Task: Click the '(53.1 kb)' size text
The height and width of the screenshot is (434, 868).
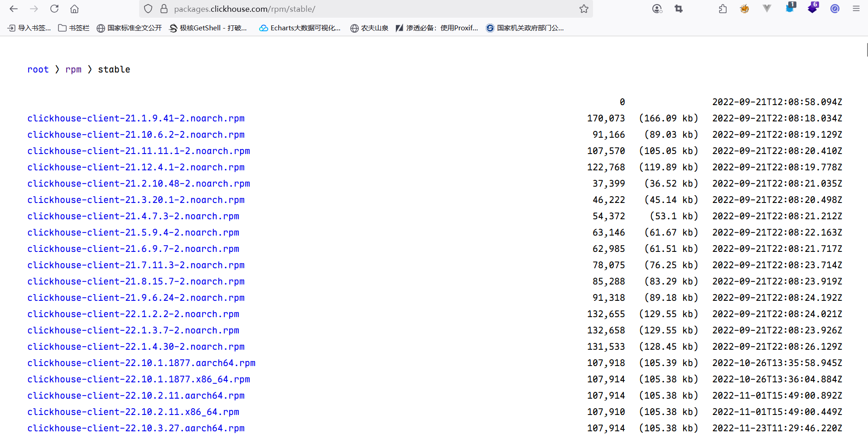Action: (674, 216)
